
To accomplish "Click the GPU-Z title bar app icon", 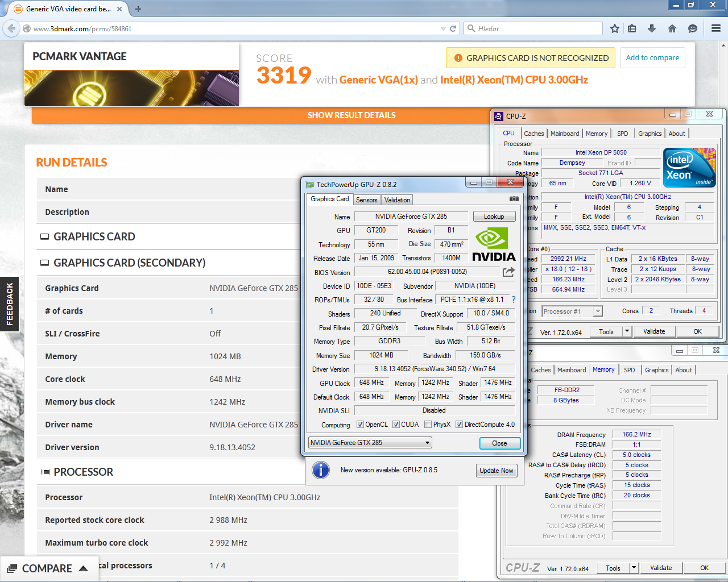I will 310,184.
